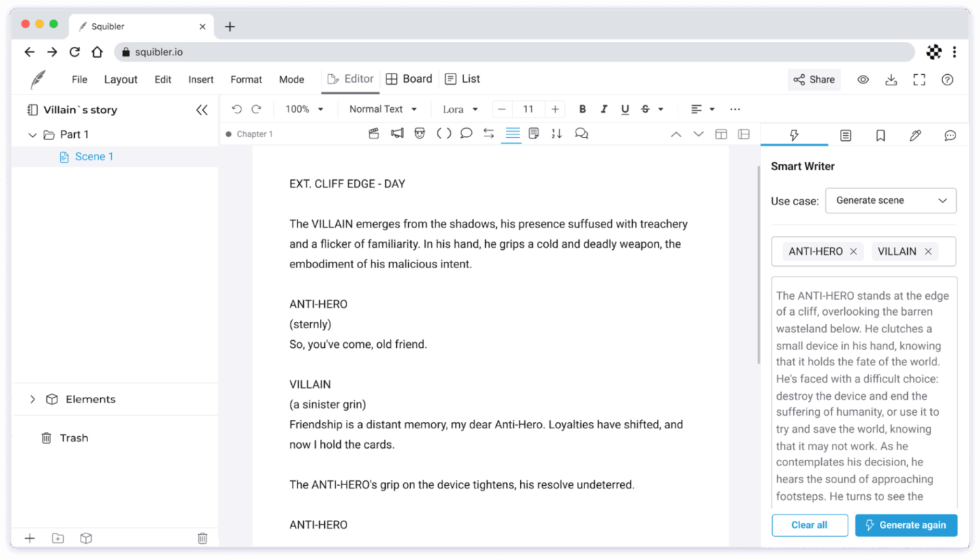Expand the Elements section
Image resolution: width=980 pixels, height=560 pixels.
[x=32, y=399]
